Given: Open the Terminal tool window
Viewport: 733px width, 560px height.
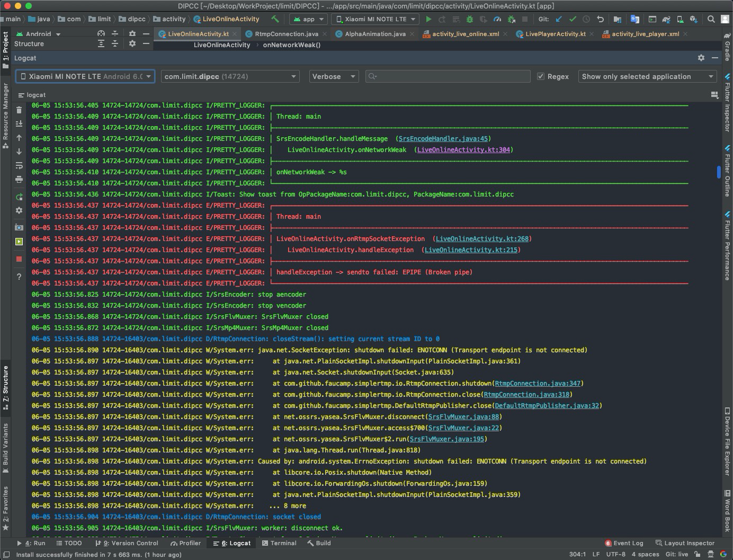Looking at the screenshot, I should 279,543.
